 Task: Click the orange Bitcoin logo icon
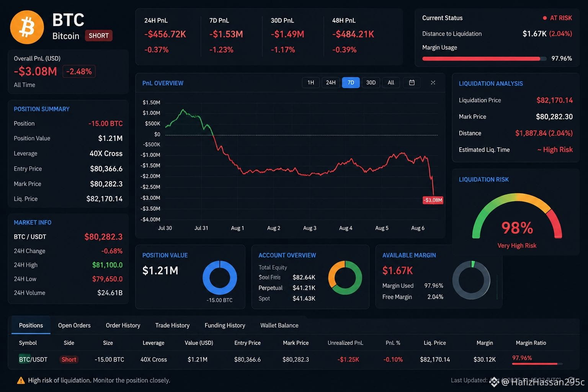tap(27, 27)
